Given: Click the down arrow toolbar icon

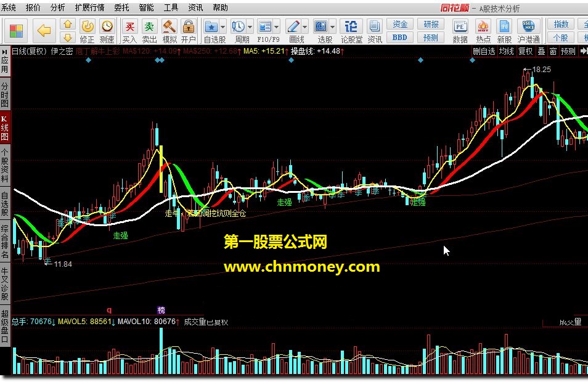Looking at the screenshot, I should coord(68,37).
